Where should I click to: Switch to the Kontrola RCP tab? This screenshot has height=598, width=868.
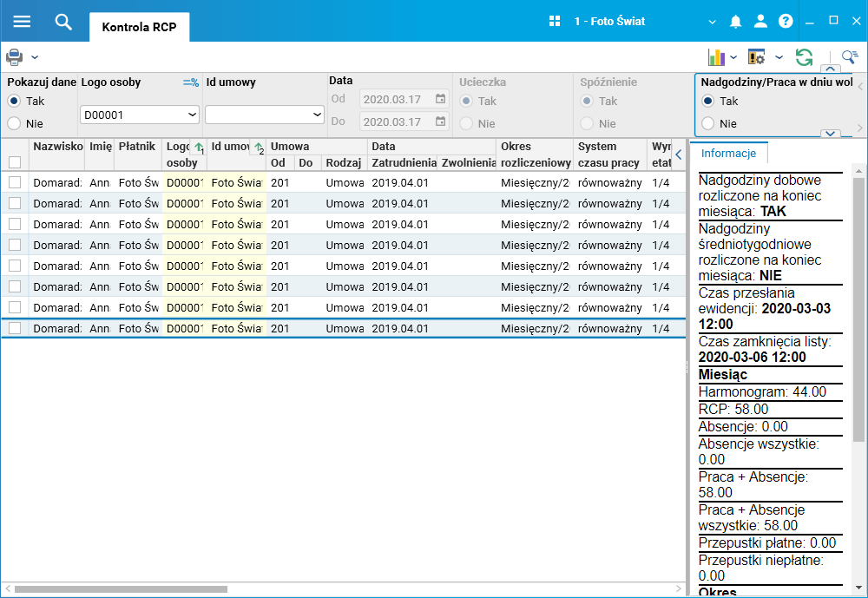click(x=139, y=27)
